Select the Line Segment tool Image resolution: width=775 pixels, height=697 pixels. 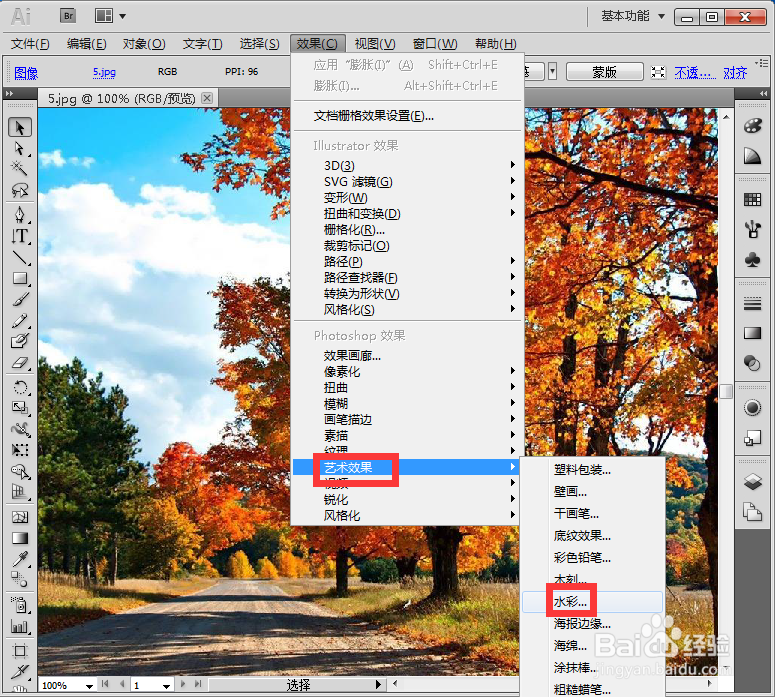coord(20,257)
